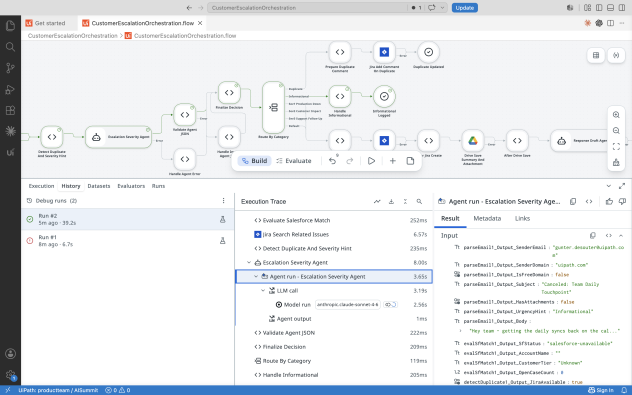Viewport: 632px width, 395px height.
Task: Show the Input section as raw JSON
Action: 609,235
